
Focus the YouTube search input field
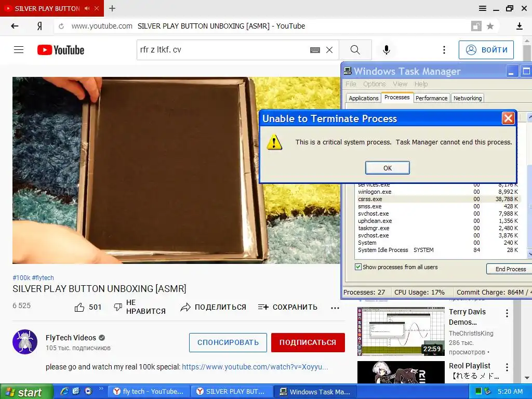[x=222, y=50]
